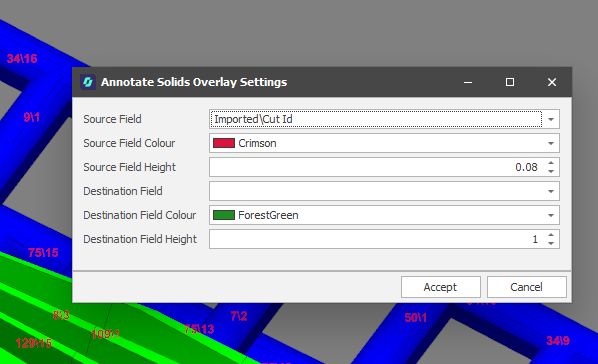
Task: Open the Destination Field dropdown arrow
Action: point(551,191)
